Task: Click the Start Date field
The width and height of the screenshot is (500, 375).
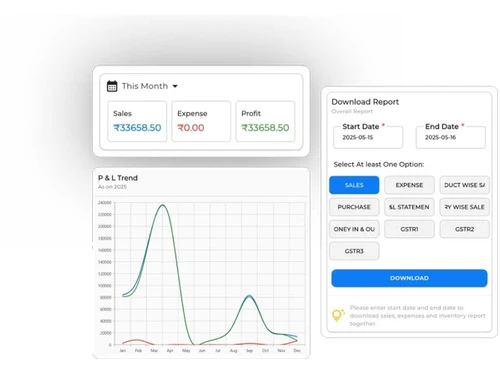Action: coord(368,137)
